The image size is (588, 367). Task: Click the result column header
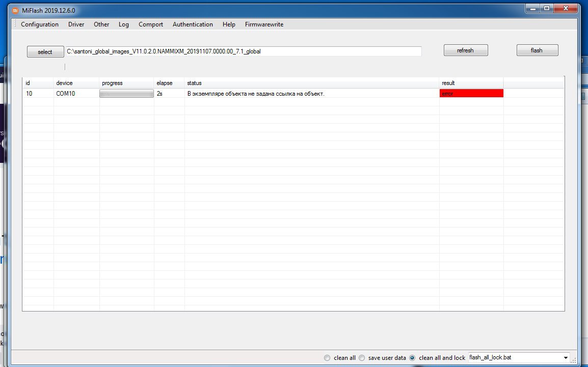tap(471, 83)
